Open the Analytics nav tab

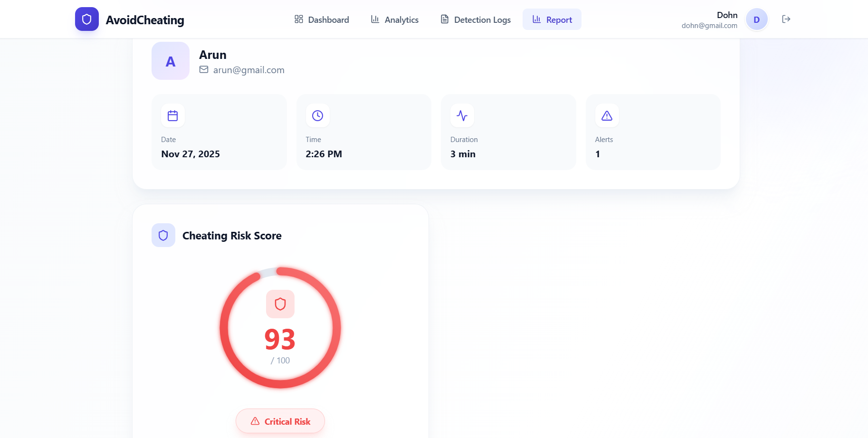[395, 19]
